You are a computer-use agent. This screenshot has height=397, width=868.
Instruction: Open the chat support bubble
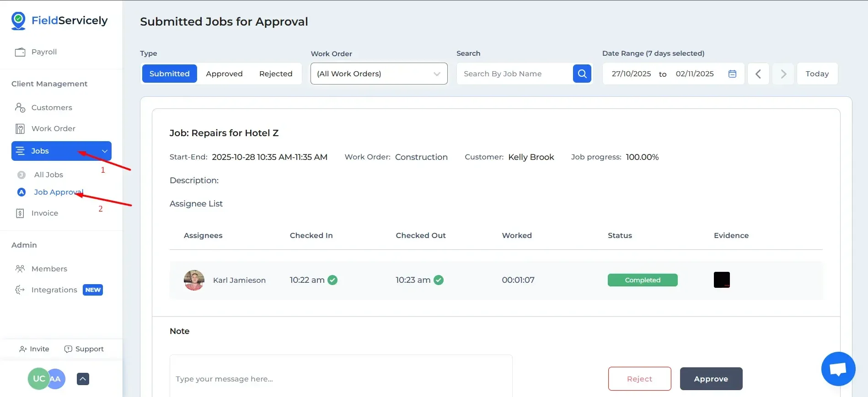pyautogui.click(x=838, y=369)
